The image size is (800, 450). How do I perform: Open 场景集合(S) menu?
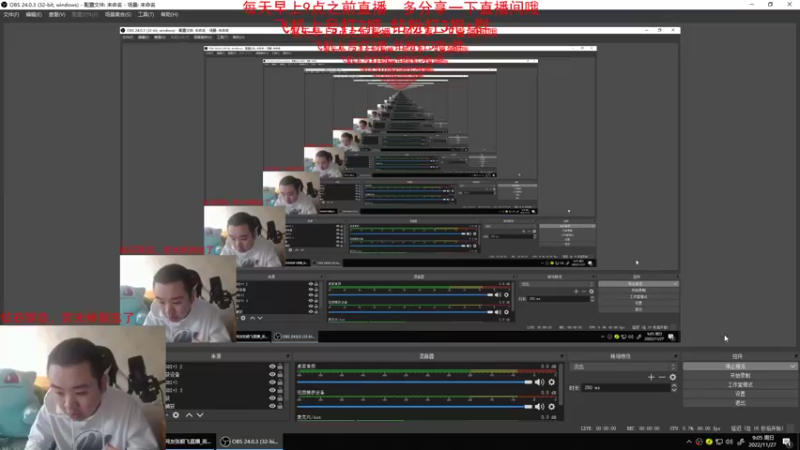point(118,14)
